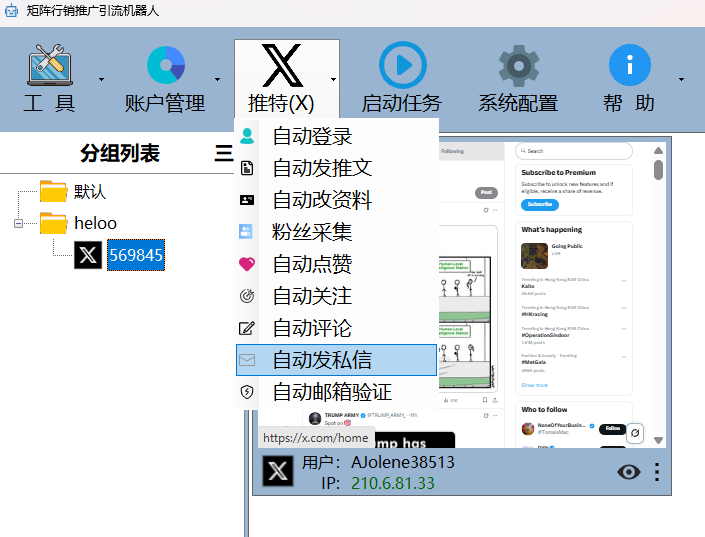The height and width of the screenshot is (537, 705).
Task: Select the 默认 group in tree
Action: pyautogui.click(x=90, y=192)
